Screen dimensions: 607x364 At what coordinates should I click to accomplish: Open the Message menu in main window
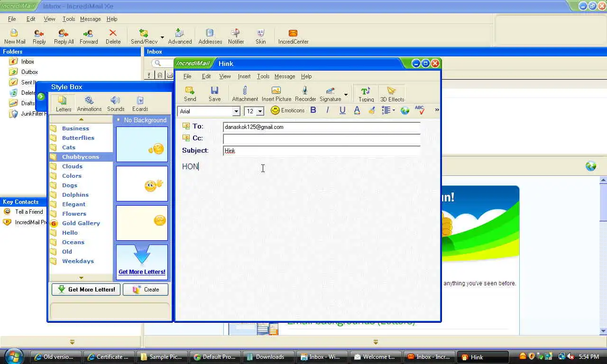(x=90, y=19)
